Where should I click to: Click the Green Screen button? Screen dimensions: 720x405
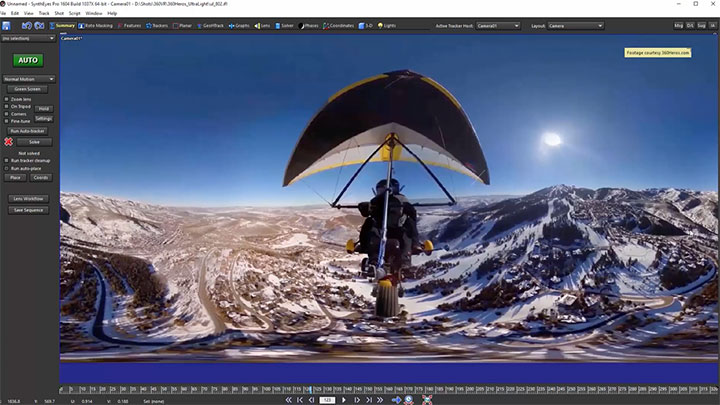tap(28, 89)
